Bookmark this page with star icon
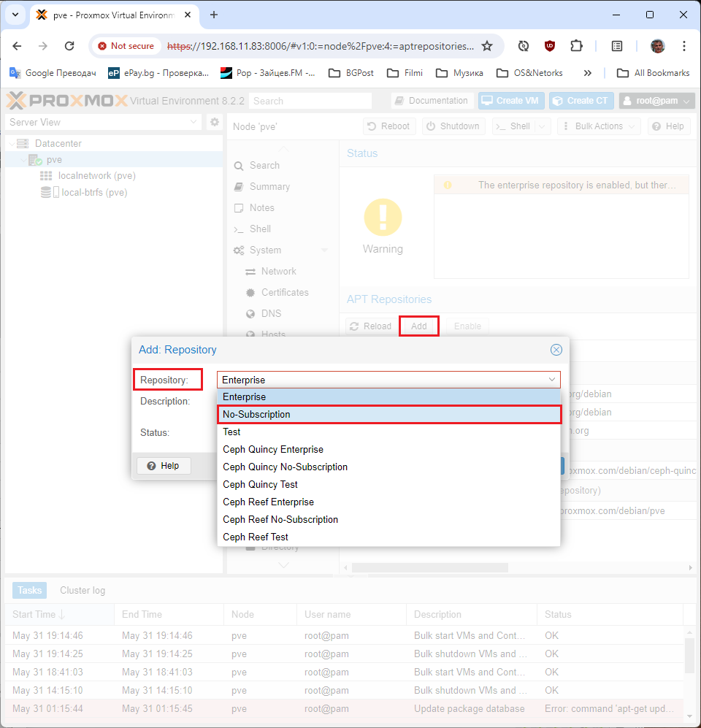Screen dimensions: 701x728 click(x=486, y=46)
